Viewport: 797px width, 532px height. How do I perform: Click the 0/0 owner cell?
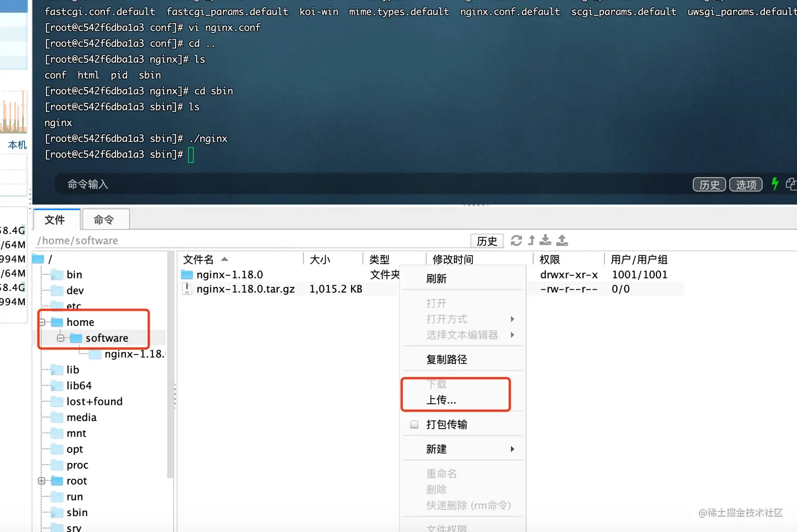click(x=620, y=289)
